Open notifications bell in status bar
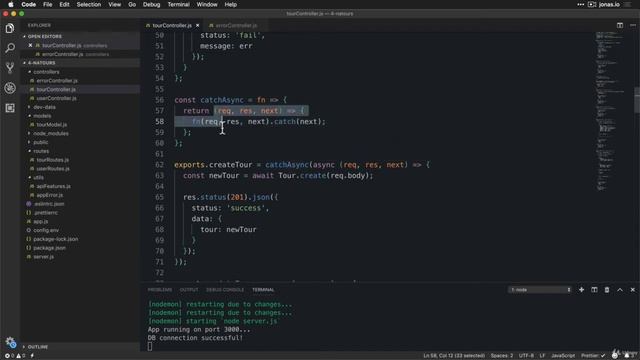The height and width of the screenshot is (360, 640). (x=627, y=356)
